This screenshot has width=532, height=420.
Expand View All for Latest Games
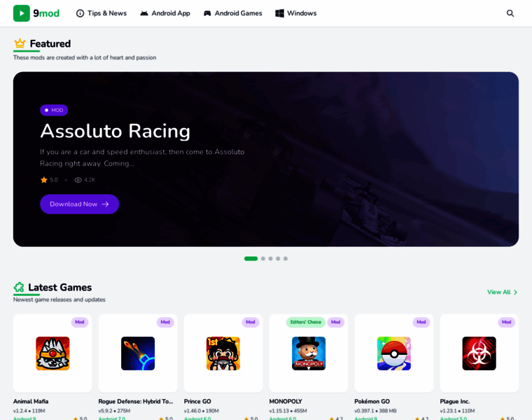click(x=502, y=292)
